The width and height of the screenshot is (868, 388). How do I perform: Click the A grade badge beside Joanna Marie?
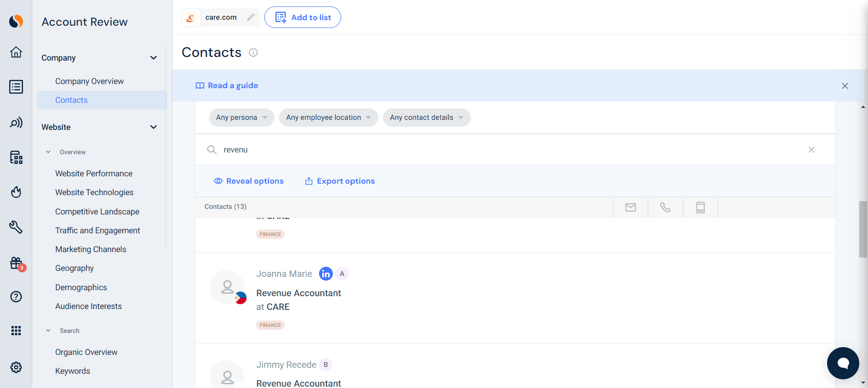342,274
